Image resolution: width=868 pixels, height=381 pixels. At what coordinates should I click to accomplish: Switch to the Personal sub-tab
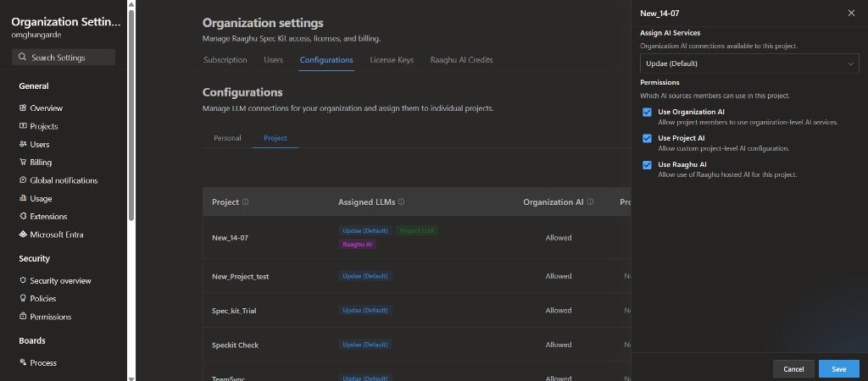tap(227, 138)
